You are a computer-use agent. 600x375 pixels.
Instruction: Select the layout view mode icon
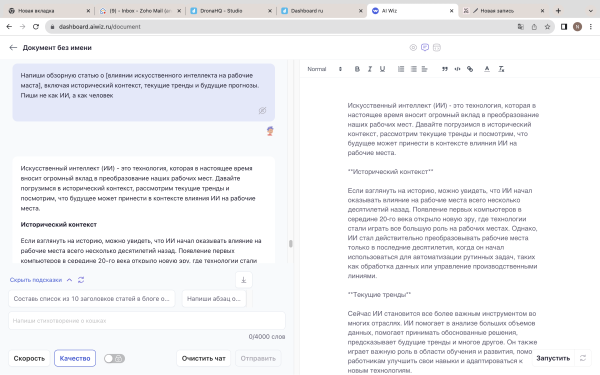click(x=437, y=47)
